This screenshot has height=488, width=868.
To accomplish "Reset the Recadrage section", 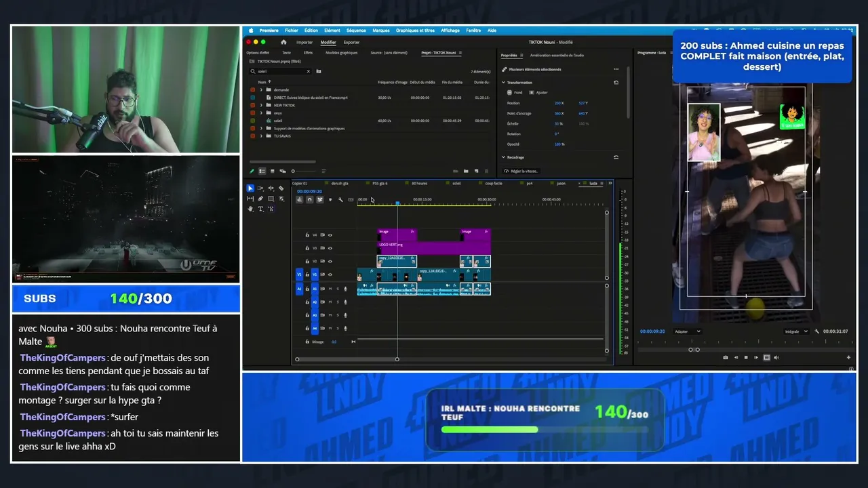I will 616,157.
